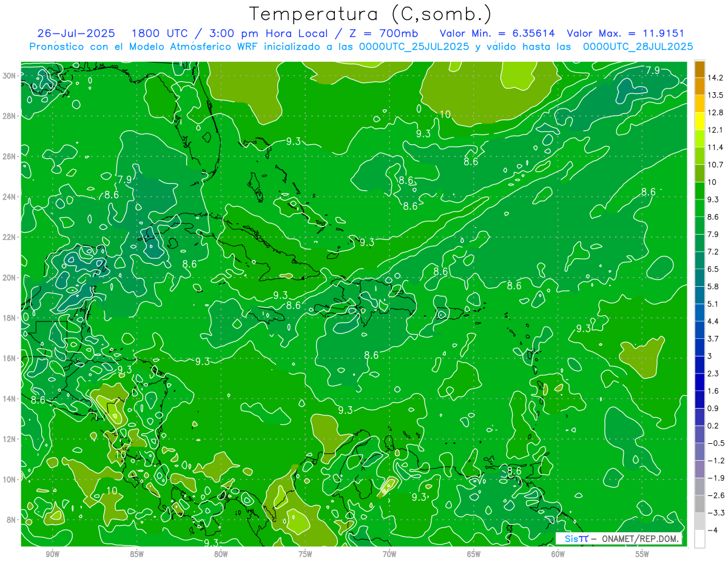728x562 pixels.
Task: Click the 70W longitude axis label
Action: [389, 554]
